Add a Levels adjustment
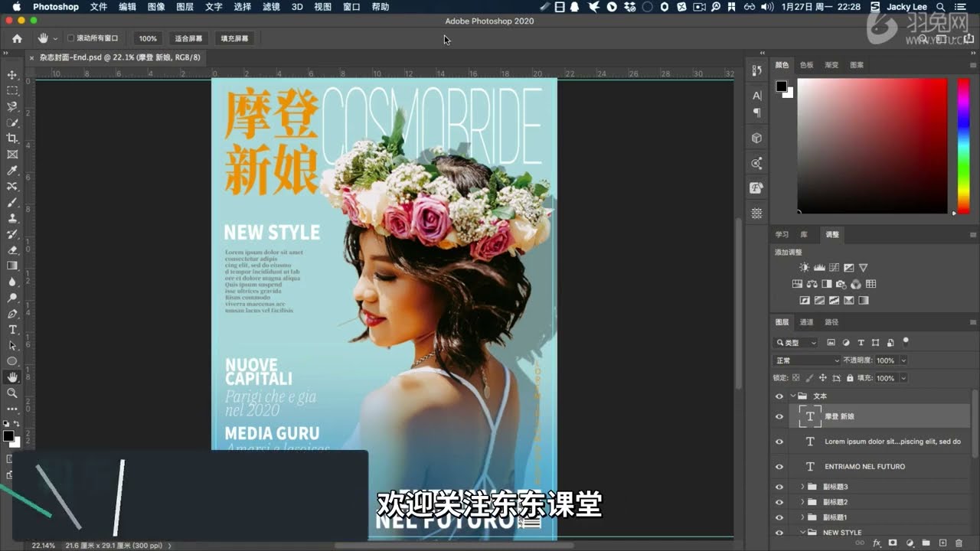 click(819, 268)
